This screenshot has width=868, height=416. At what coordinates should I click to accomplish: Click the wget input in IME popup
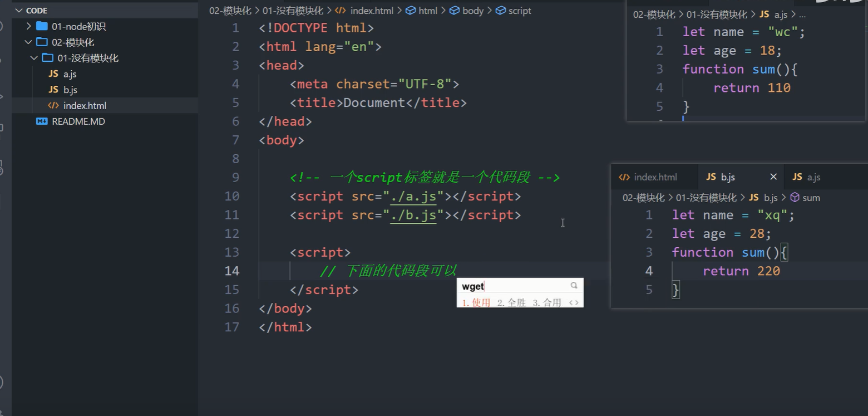point(474,286)
